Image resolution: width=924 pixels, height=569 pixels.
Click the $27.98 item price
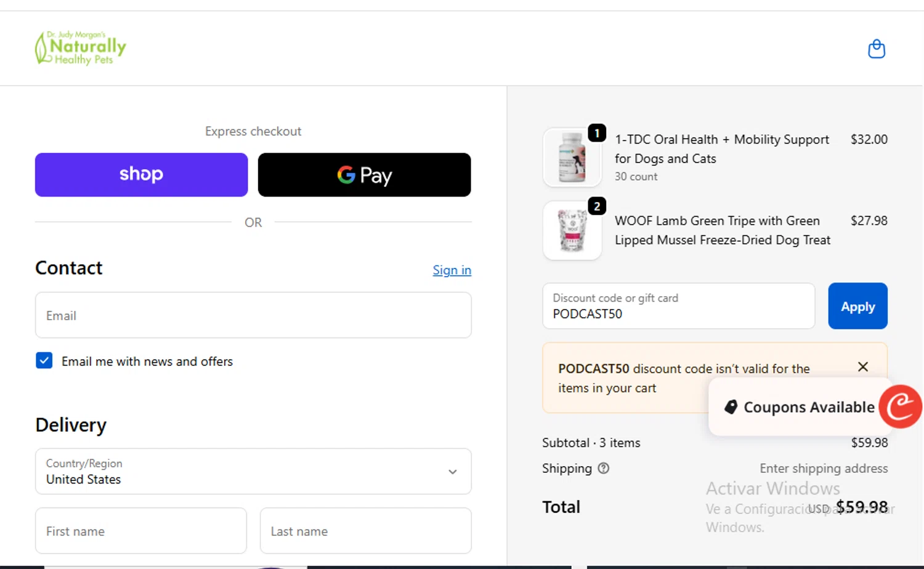(x=869, y=220)
